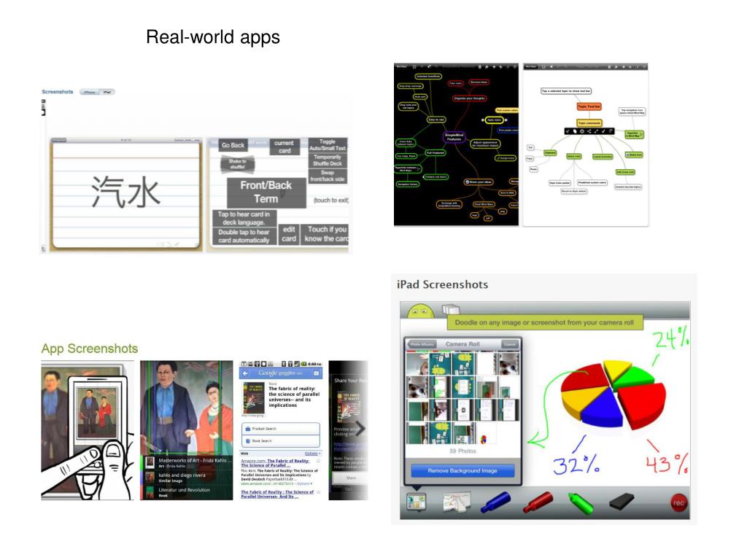Tap the current card label

[x=285, y=147]
